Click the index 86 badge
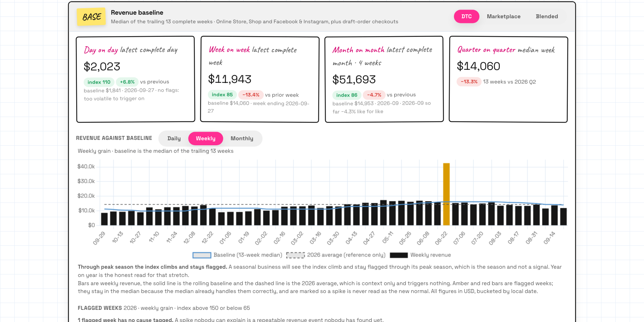The image size is (644, 322). click(x=347, y=95)
